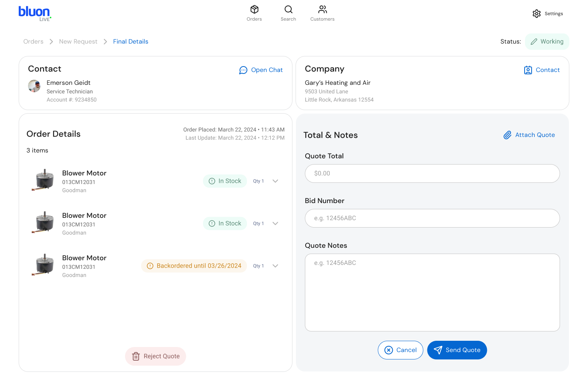This screenshot has width=588, height=382.
Task: Click second item's In Stock badge
Action: pyautogui.click(x=225, y=223)
